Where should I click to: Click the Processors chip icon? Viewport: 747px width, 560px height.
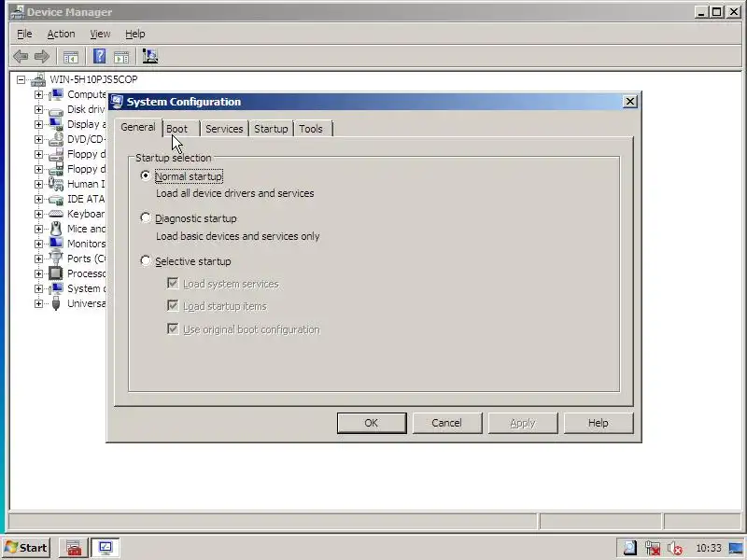[x=56, y=273]
